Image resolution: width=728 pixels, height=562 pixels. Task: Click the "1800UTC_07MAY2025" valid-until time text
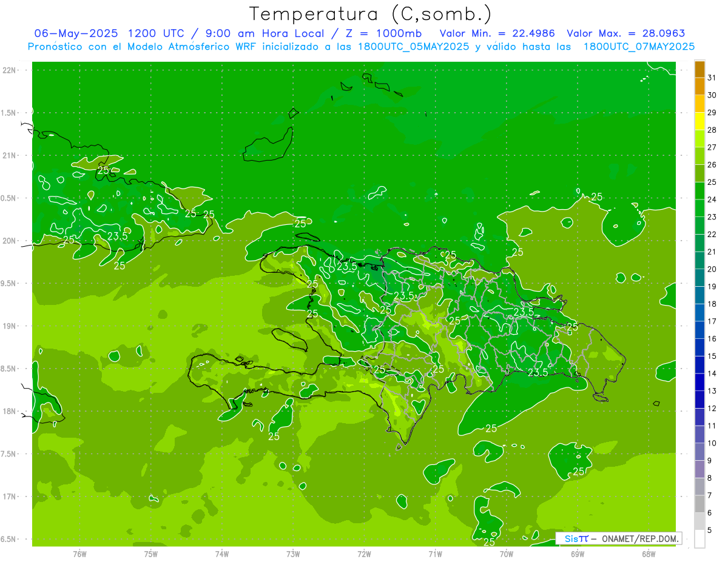(639, 47)
